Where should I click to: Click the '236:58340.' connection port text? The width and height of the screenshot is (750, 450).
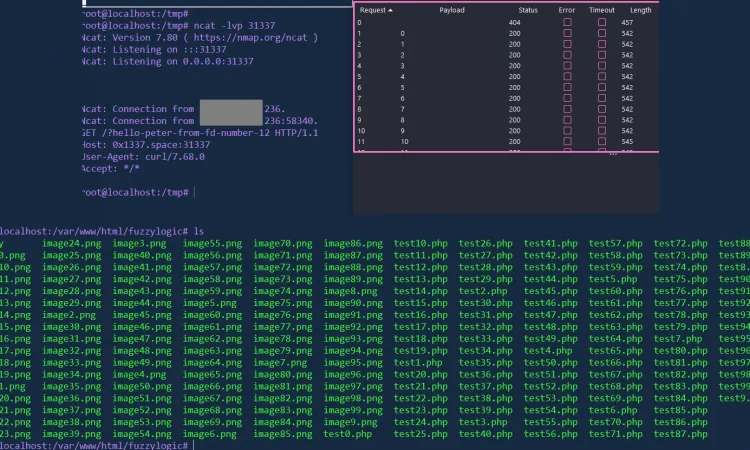[291, 121]
